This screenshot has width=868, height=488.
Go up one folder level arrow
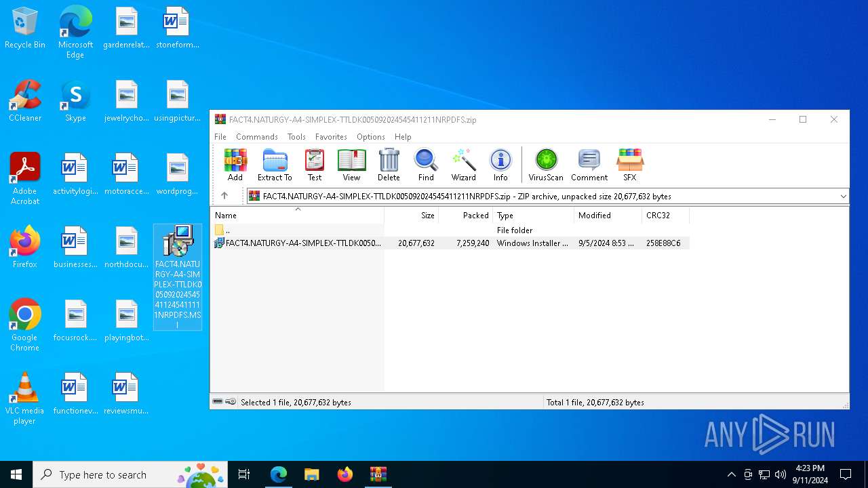224,196
